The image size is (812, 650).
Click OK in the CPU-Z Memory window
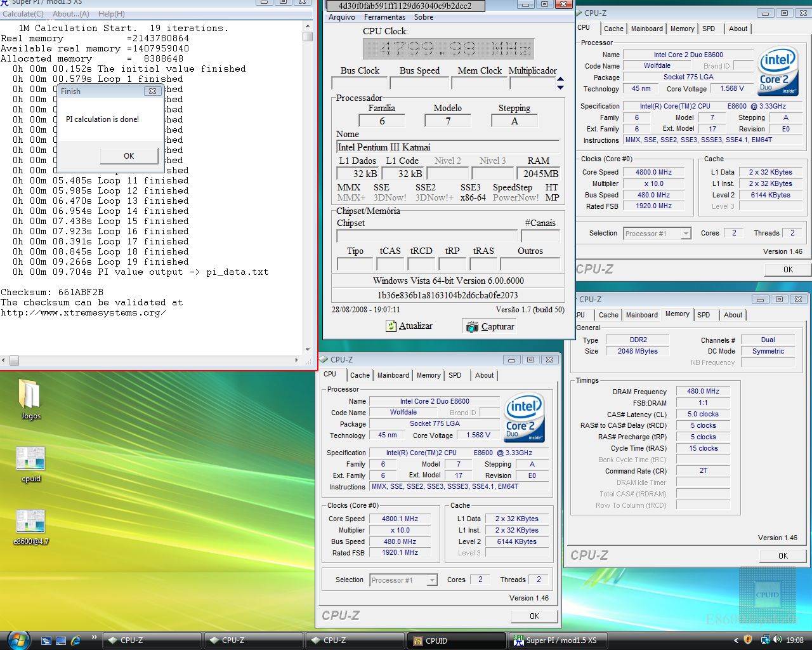tap(783, 555)
